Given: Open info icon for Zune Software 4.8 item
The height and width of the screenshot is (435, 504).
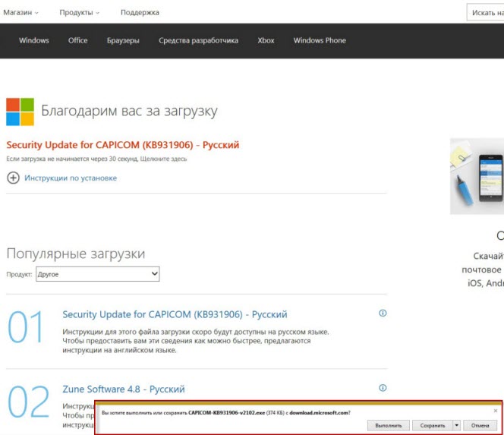Looking at the screenshot, I should click(383, 388).
